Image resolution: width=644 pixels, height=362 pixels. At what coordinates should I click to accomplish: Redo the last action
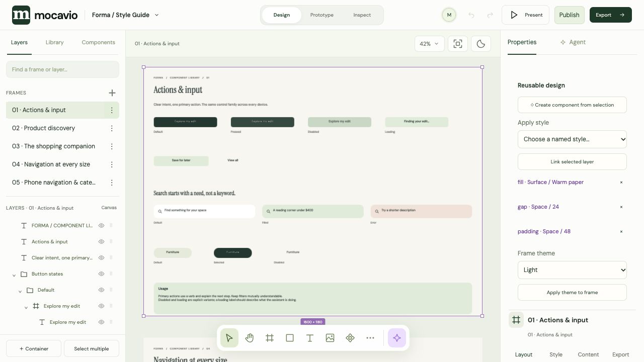(x=490, y=15)
